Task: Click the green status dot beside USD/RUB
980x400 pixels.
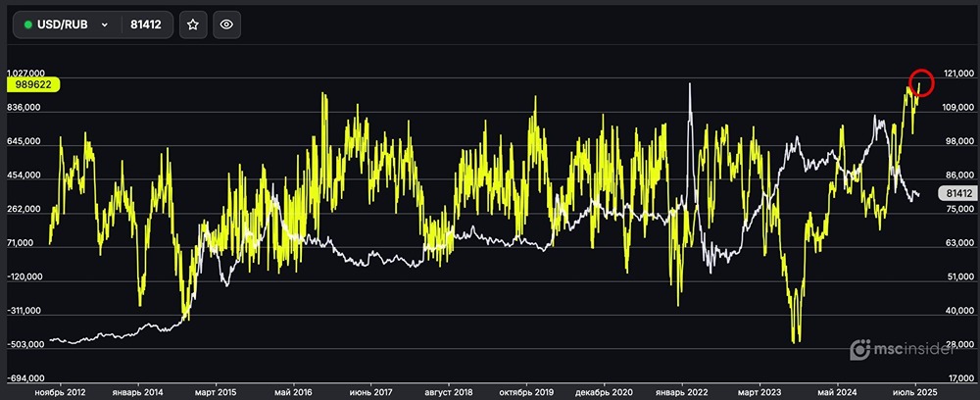Action: (27, 25)
